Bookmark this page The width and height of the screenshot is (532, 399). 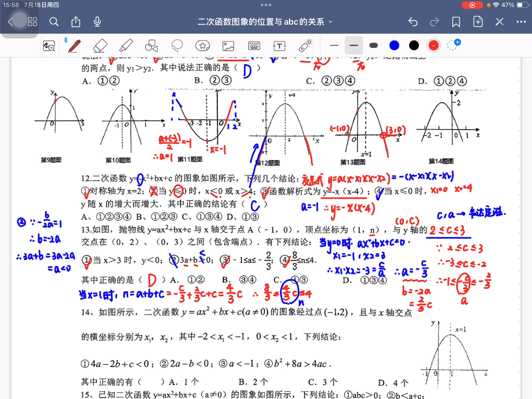[x=456, y=22]
